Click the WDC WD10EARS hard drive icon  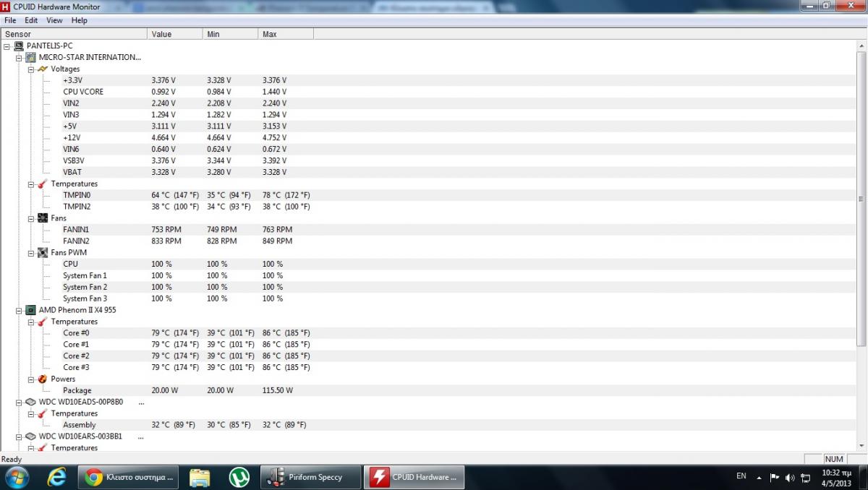point(31,437)
